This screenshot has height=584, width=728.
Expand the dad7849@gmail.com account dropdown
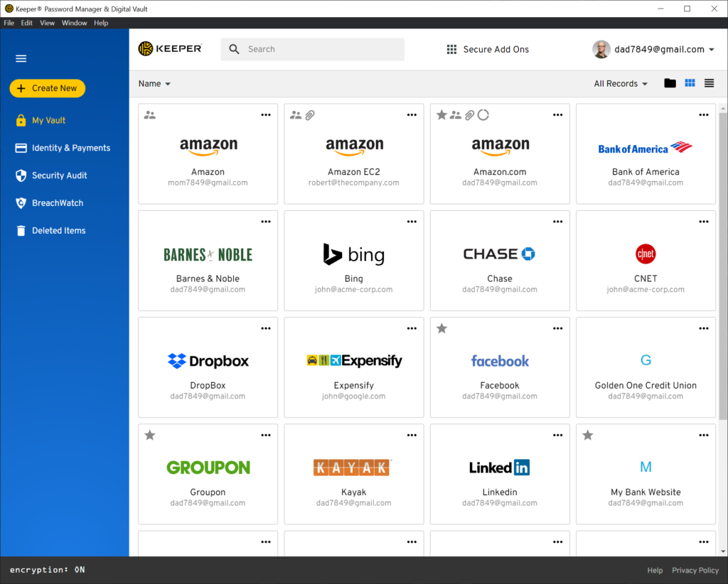pyautogui.click(x=664, y=49)
